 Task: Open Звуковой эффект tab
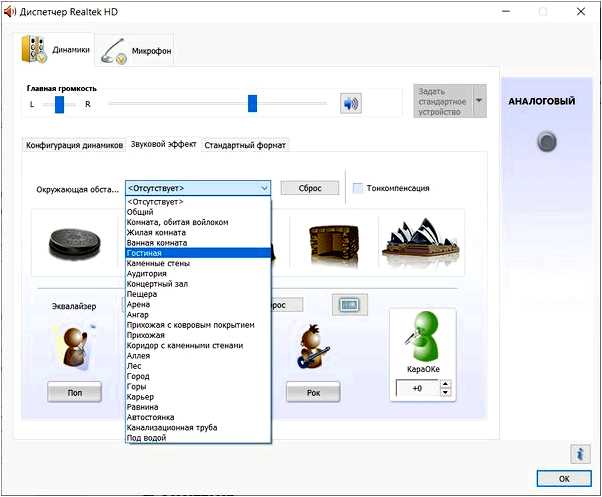coord(163,144)
